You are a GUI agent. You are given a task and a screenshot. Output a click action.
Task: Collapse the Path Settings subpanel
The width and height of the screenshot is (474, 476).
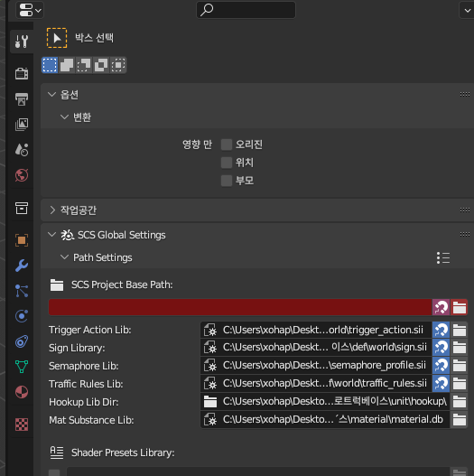[64, 257]
